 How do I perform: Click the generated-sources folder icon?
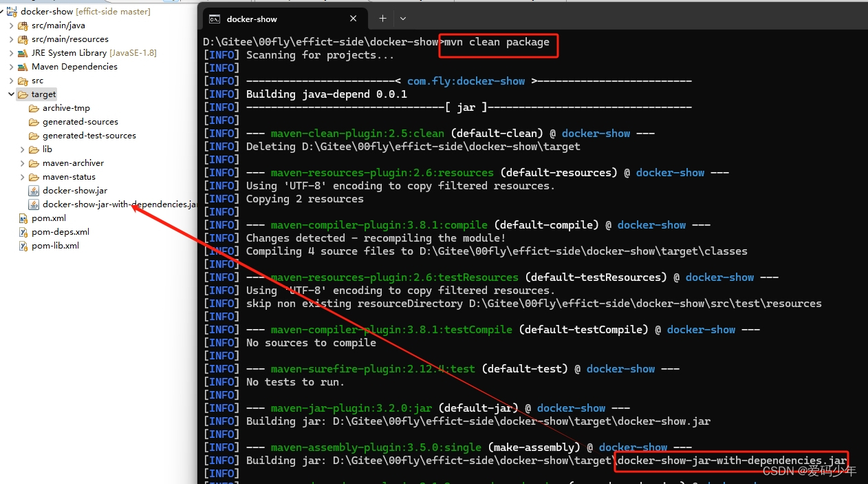coord(34,122)
